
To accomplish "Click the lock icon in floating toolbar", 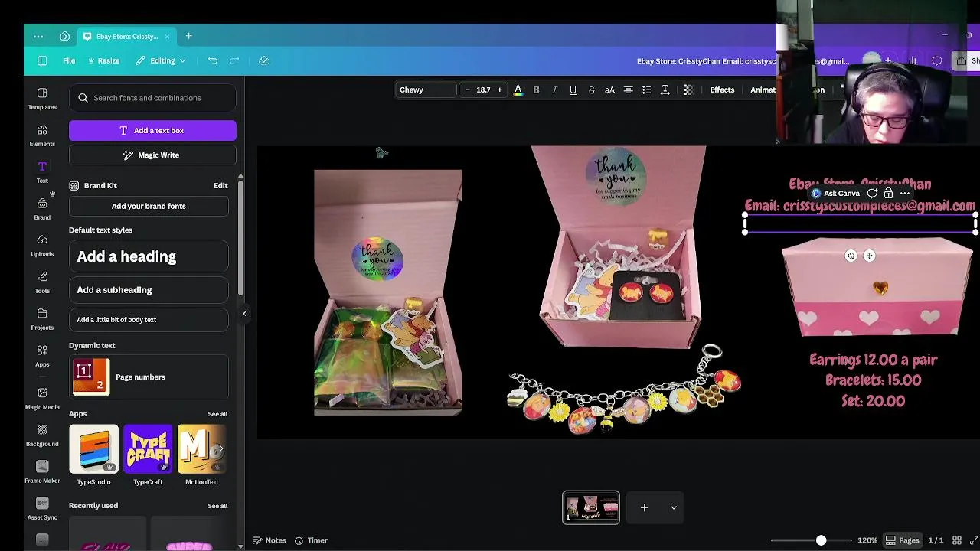I will pyautogui.click(x=888, y=194).
